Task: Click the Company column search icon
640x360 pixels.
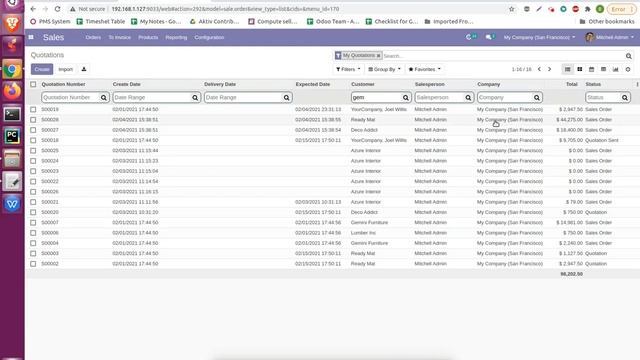Action: (537, 98)
